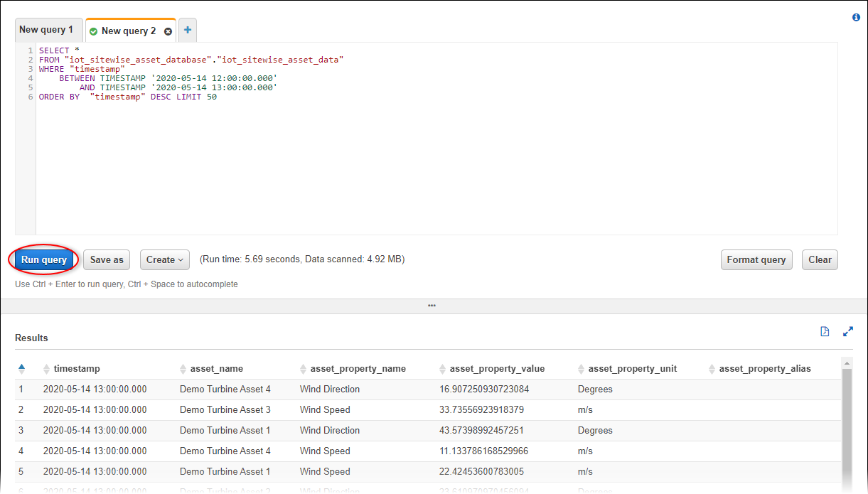The height and width of the screenshot is (494, 868).
Task: Format the query text
Action: (756, 259)
